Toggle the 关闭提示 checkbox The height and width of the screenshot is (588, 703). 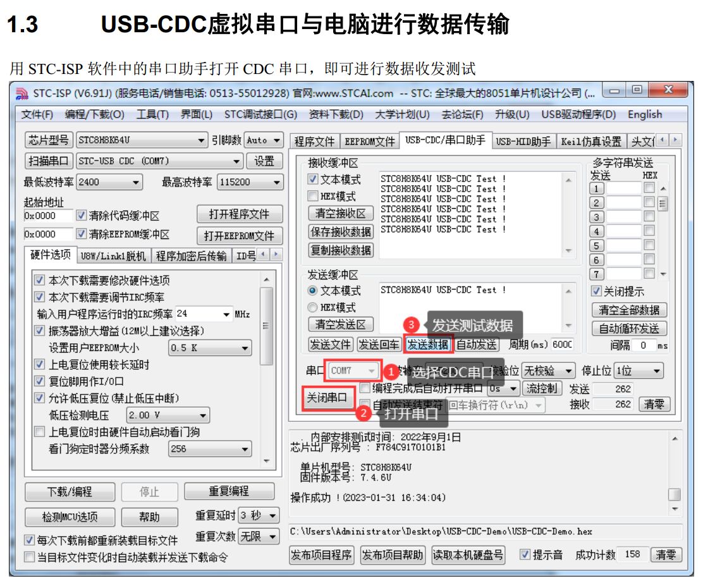click(596, 291)
